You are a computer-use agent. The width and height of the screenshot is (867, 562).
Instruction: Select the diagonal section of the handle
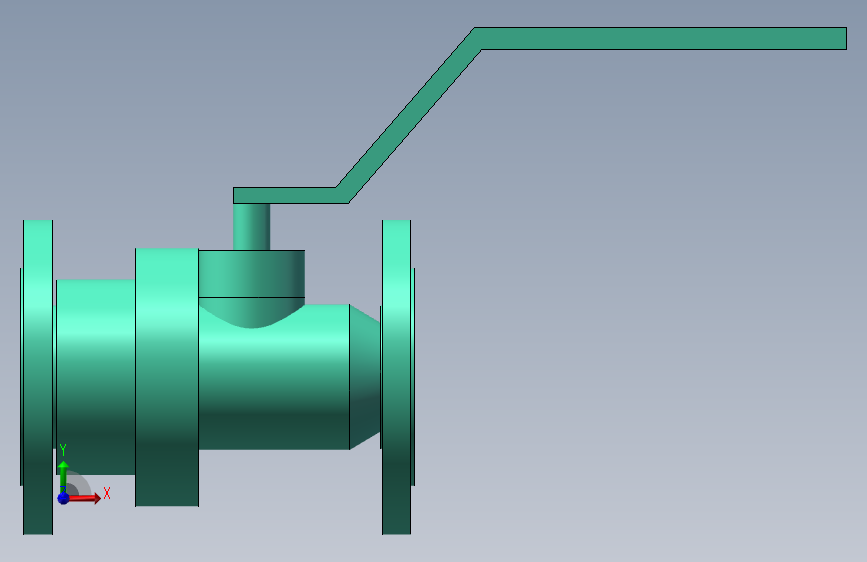pos(409,115)
